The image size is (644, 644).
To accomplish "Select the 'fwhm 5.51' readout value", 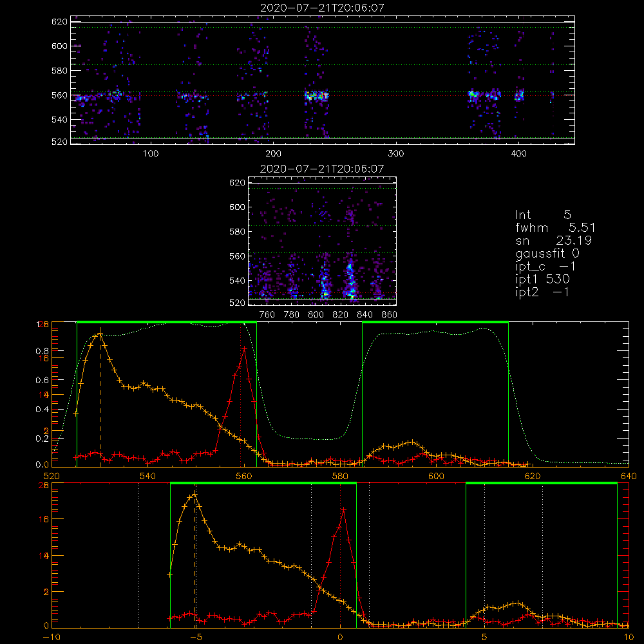I will point(582,227).
